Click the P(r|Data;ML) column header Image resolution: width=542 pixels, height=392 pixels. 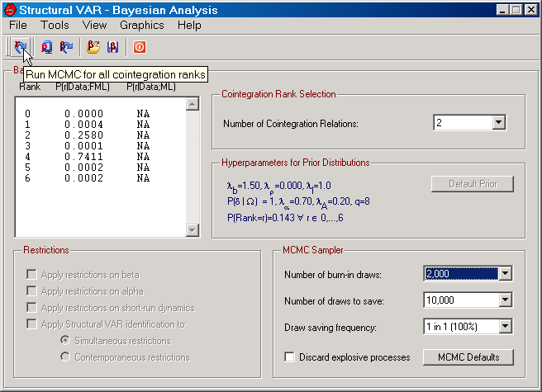pyautogui.click(x=151, y=87)
